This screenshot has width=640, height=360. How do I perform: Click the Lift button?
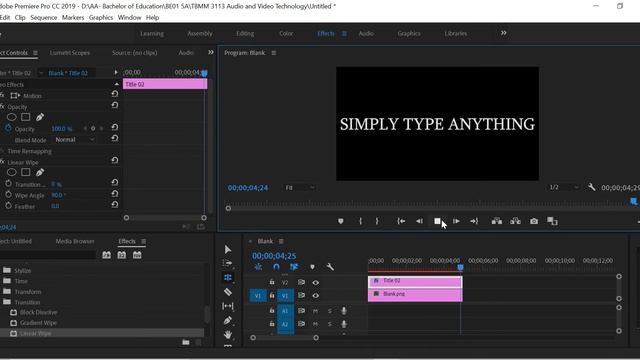(497, 221)
